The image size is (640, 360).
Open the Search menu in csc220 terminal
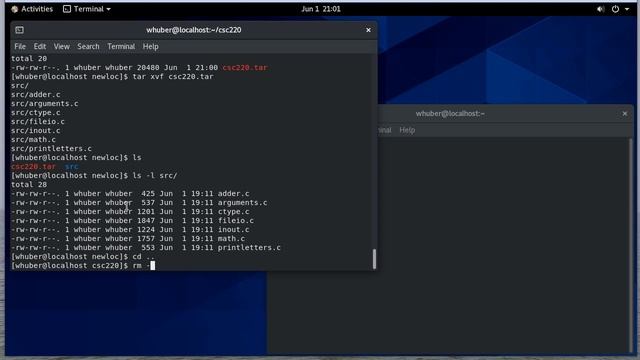(88, 47)
